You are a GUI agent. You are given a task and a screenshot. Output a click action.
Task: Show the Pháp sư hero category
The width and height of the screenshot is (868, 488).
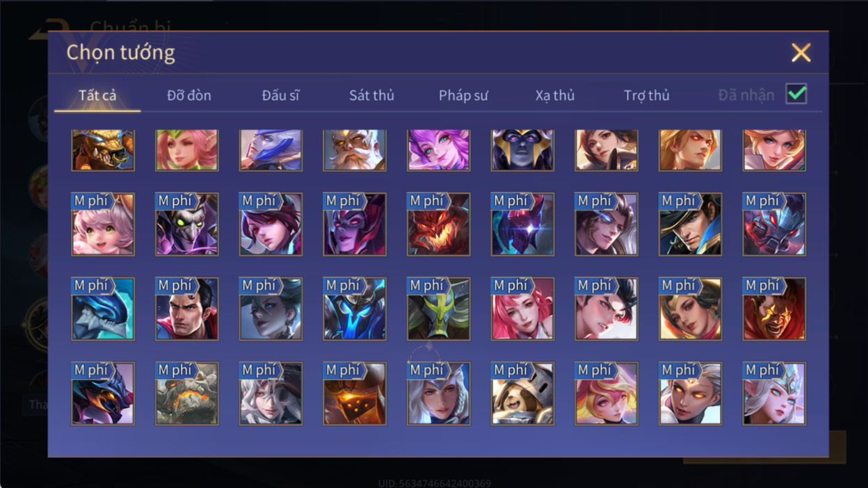click(x=463, y=95)
